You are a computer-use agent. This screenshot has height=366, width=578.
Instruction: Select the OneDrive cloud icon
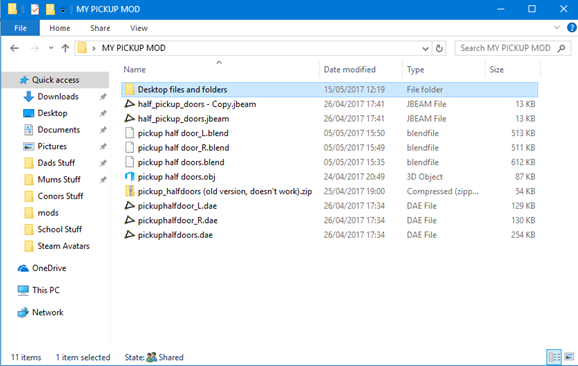click(23, 268)
